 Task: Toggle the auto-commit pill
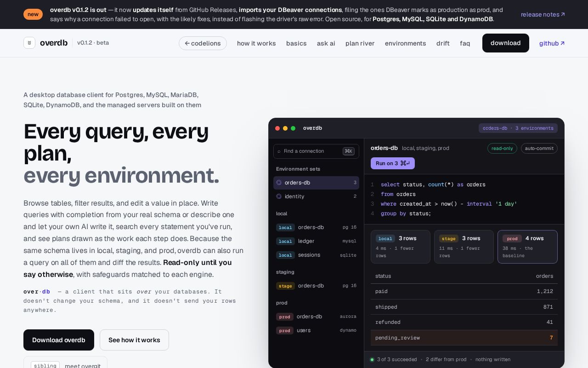539,148
